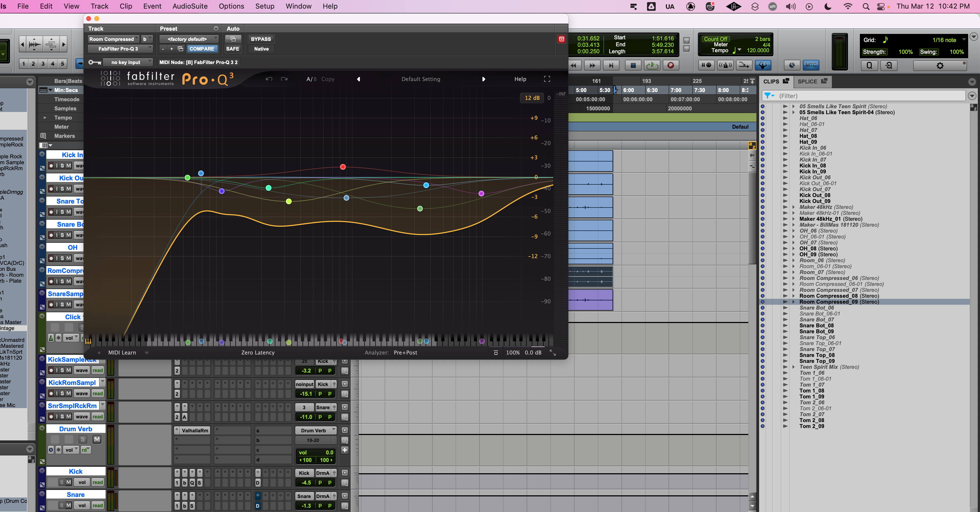Click Analyzer Pre+Post setting
This screenshot has width=980, height=512.
(405, 353)
